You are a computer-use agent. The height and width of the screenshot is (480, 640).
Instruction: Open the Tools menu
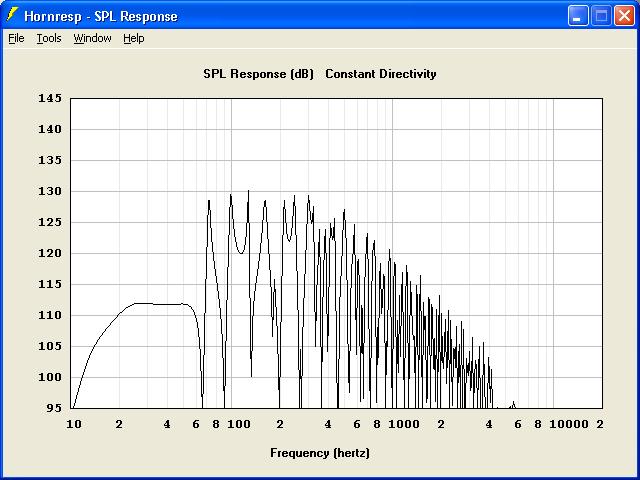pyautogui.click(x=49, y=38)
